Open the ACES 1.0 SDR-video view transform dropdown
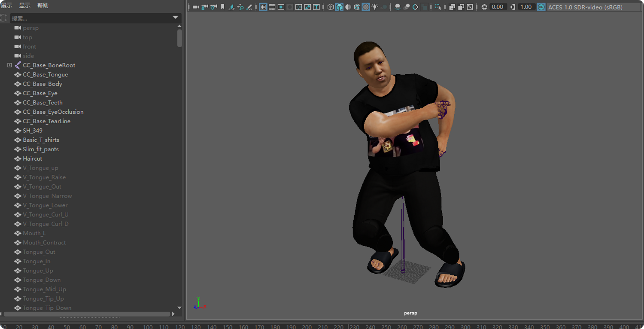644x329 pixels. click(x=593, y=7)
